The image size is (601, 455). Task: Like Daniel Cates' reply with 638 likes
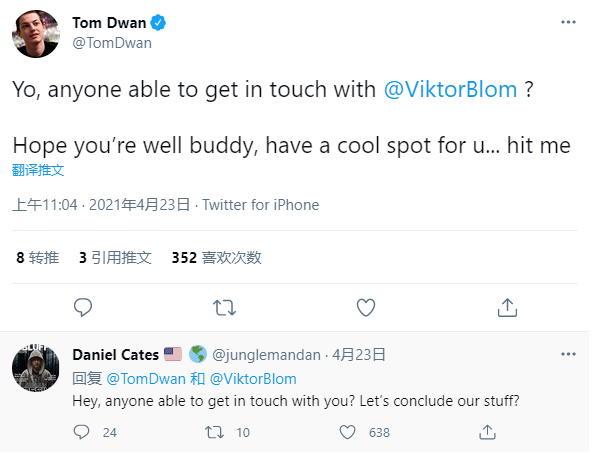click(x=347, y=432)
